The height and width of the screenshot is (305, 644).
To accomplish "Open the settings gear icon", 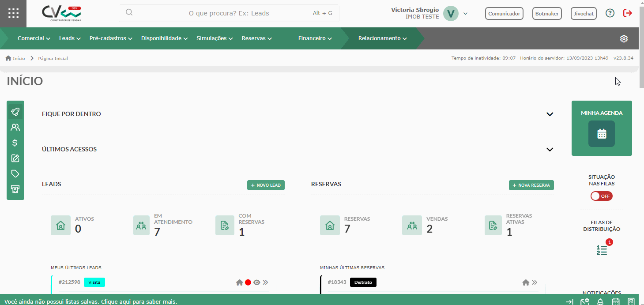I will [x=624, y=38].
